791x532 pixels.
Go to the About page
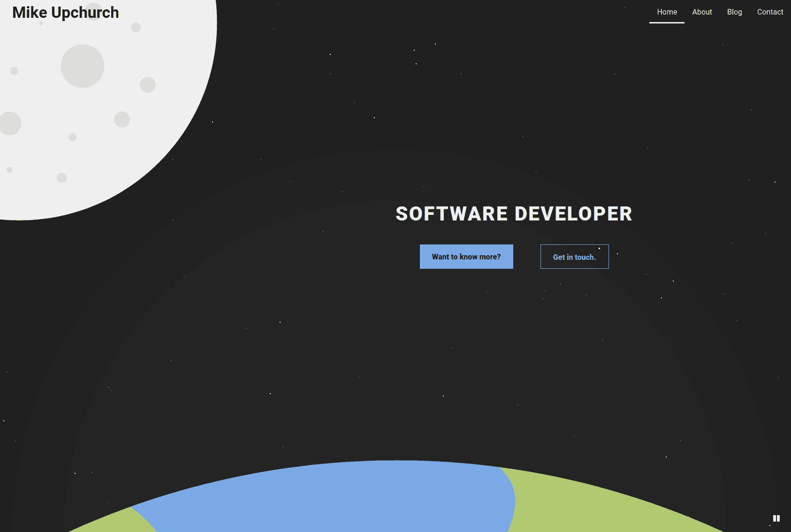click(x=702, y=12)
